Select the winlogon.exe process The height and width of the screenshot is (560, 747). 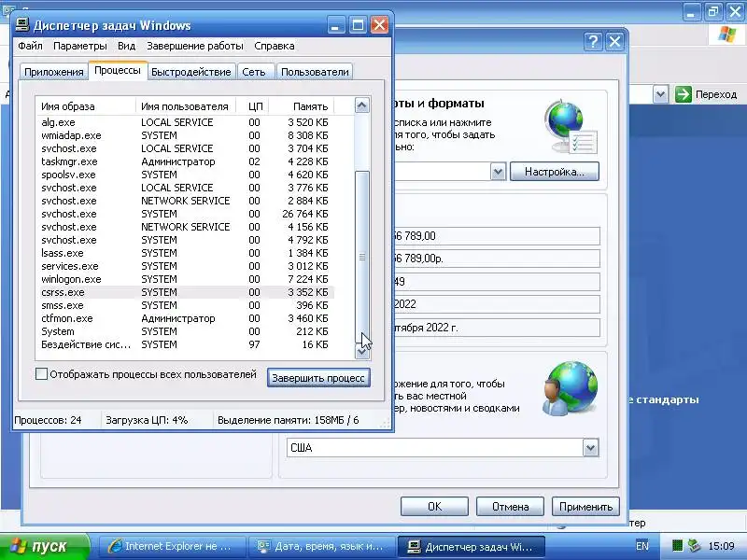coord(186,279)
